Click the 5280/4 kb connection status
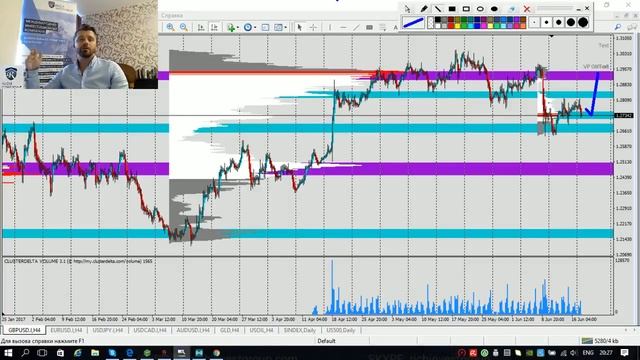The height and width of the screenshot is (360, 640). pos(600,341)
